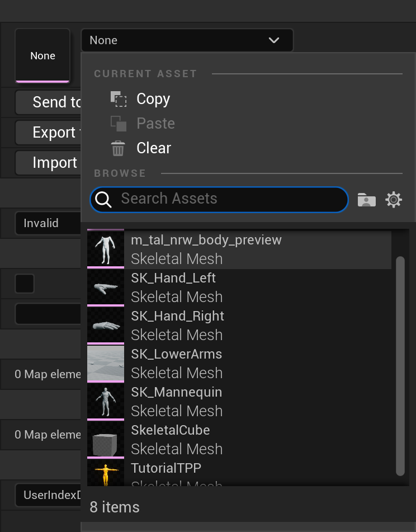
Task: Choose Clear from the Current Asset menu
Action: 153,148
